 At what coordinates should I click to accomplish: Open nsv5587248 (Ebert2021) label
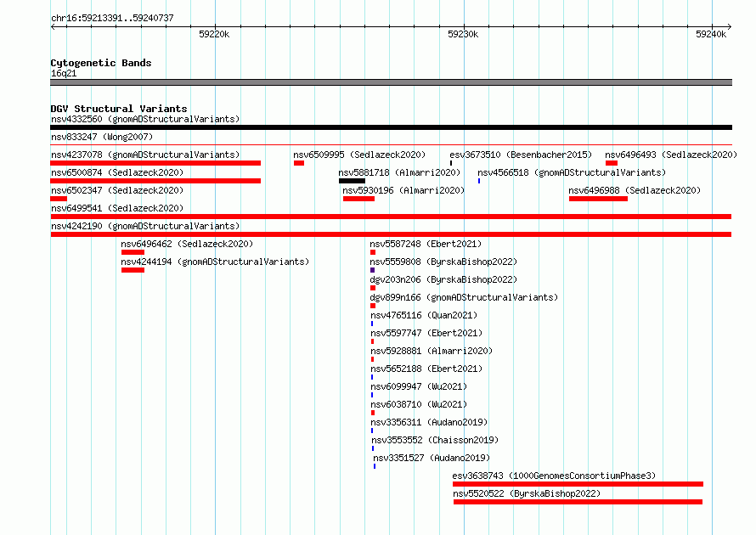(426, 244)
